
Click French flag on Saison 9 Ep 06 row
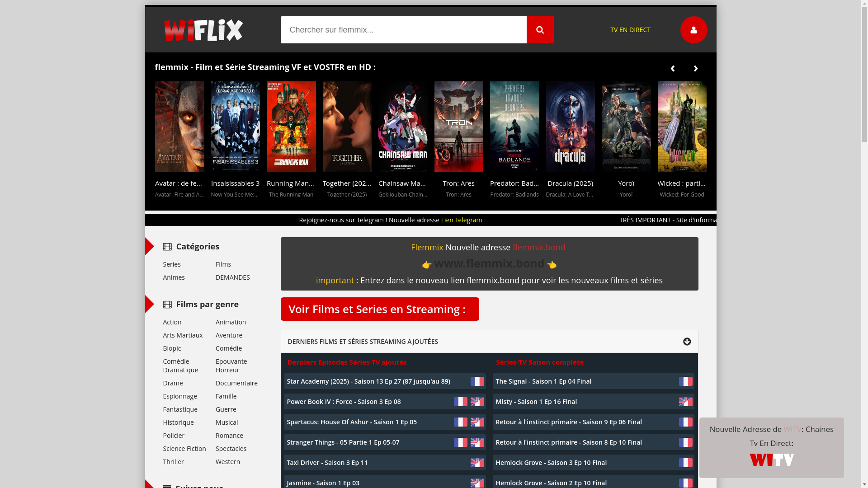pos(685,422)
